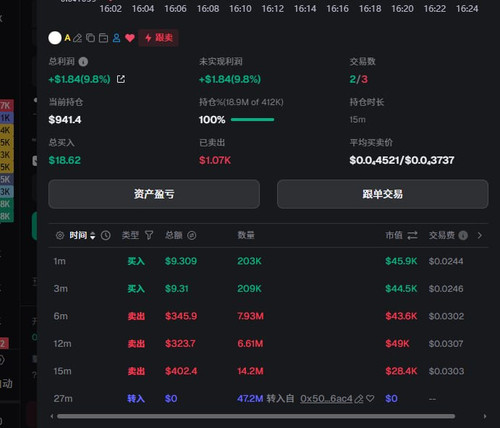Click the blue user profile icon
500x428 pixels.
116,38
